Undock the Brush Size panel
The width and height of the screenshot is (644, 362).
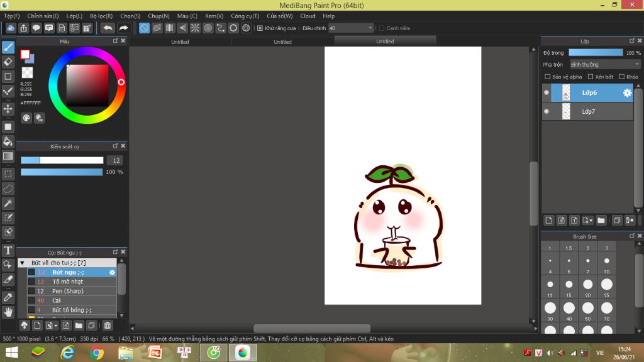coord(631,236)
